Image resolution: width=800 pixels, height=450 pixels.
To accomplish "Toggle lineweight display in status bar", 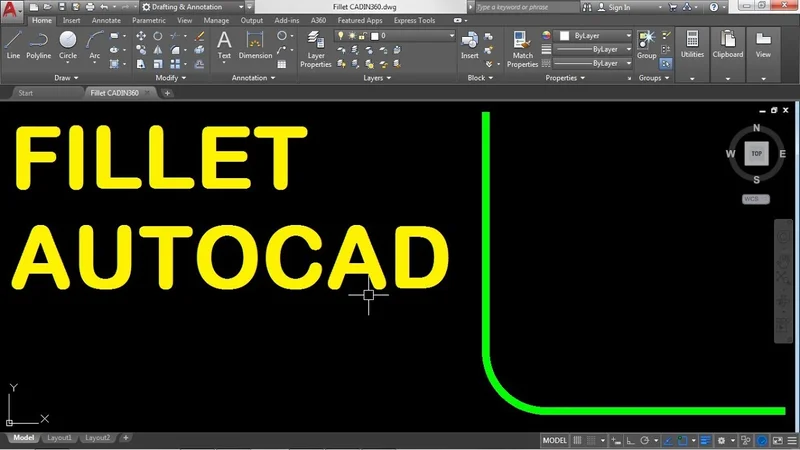I will (706, 440).
